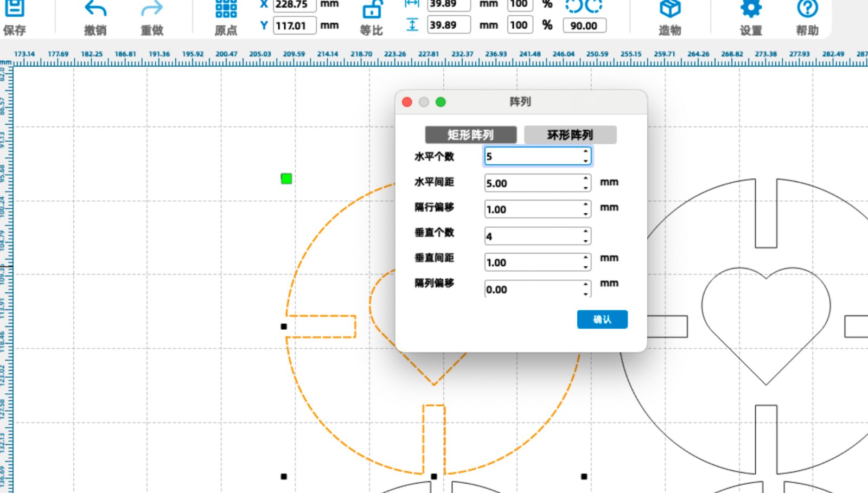868x493 pixels.
Task: Click the 隔列偏移 label text
Action: [x=435, y=283]
